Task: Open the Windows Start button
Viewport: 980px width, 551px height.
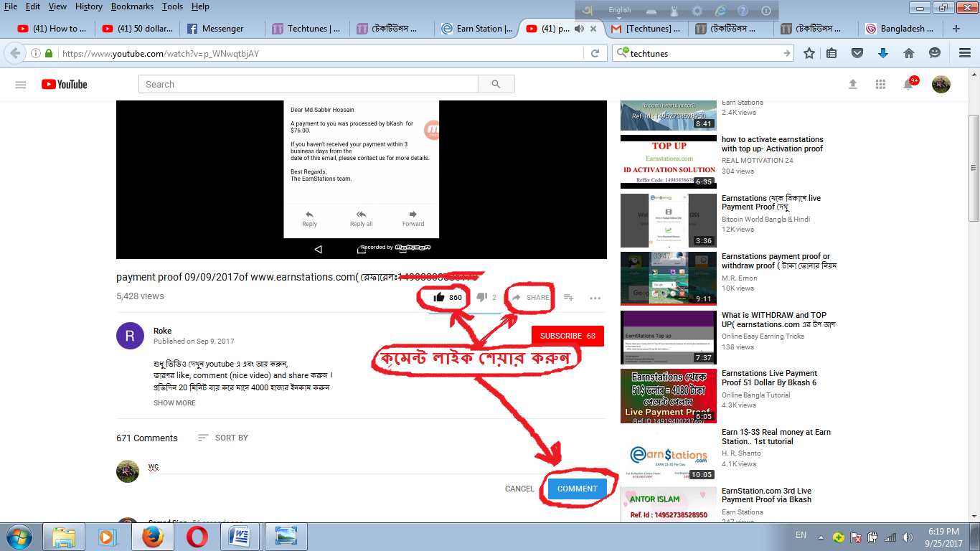Action: coord(19,537)
